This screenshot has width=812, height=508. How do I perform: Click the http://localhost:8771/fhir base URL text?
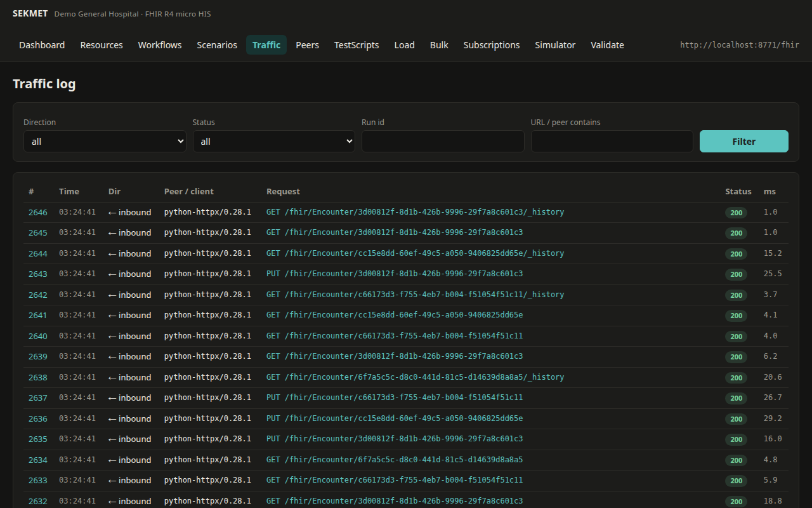[740, 45]
